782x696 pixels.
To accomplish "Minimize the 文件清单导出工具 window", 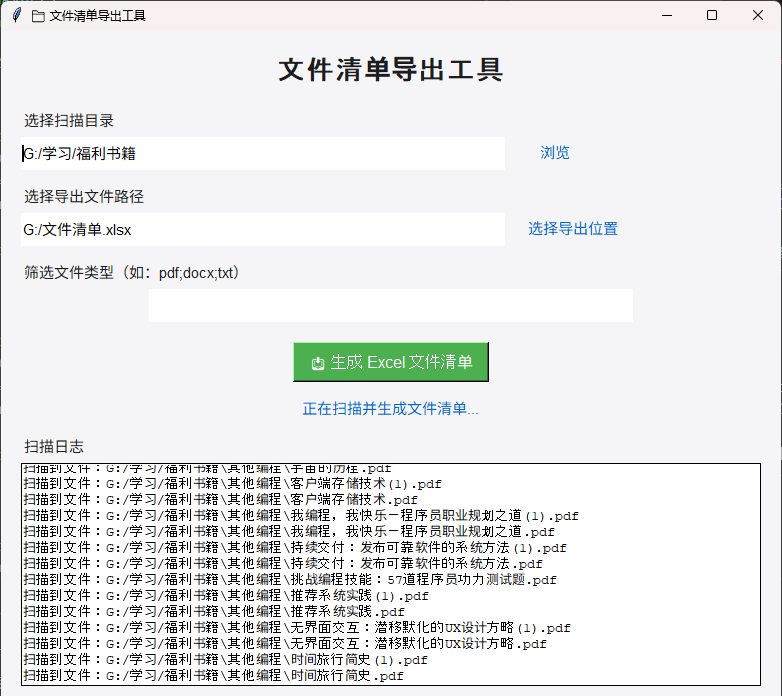I will pos(666,15).
